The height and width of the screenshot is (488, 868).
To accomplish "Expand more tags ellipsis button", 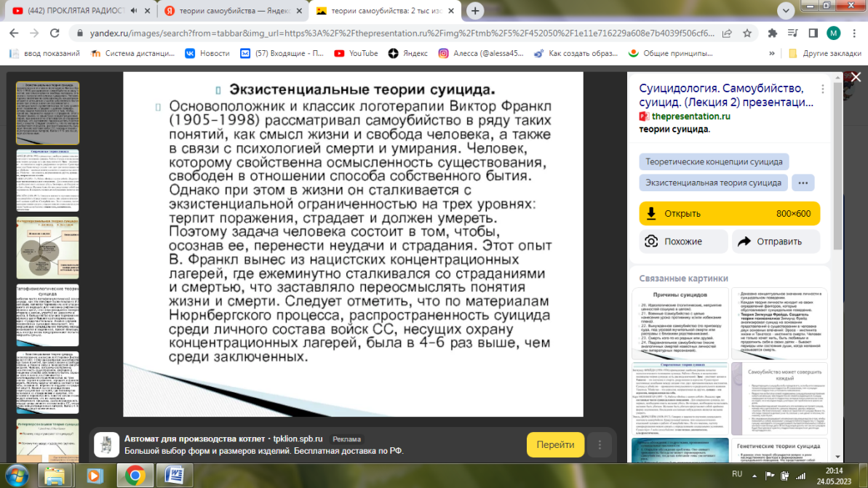I will pyautogui.click(x=803, y=183).
